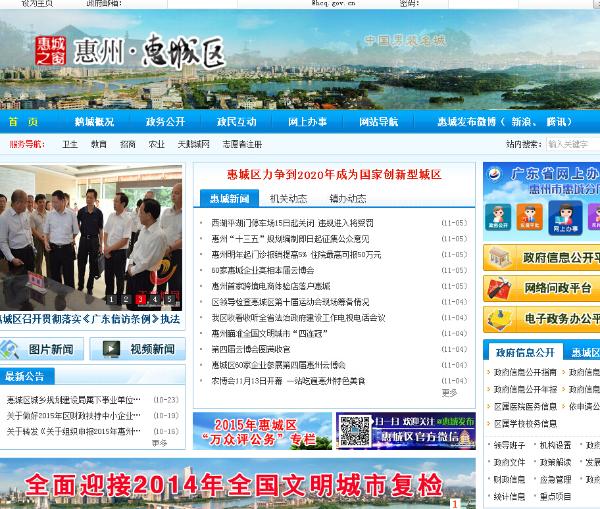Open the 视频新闻 video news icon button
The image size is (600, 509).
[138, 349]
